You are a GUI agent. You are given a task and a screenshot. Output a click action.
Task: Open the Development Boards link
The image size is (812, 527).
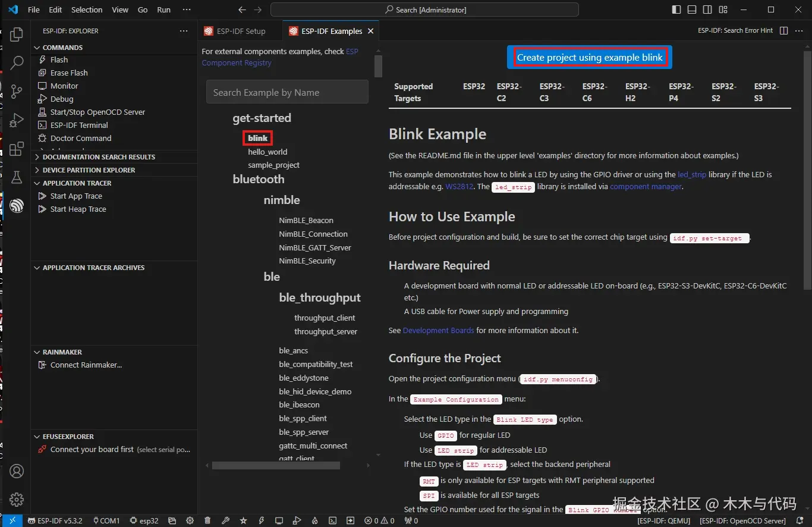click(439, 330)
